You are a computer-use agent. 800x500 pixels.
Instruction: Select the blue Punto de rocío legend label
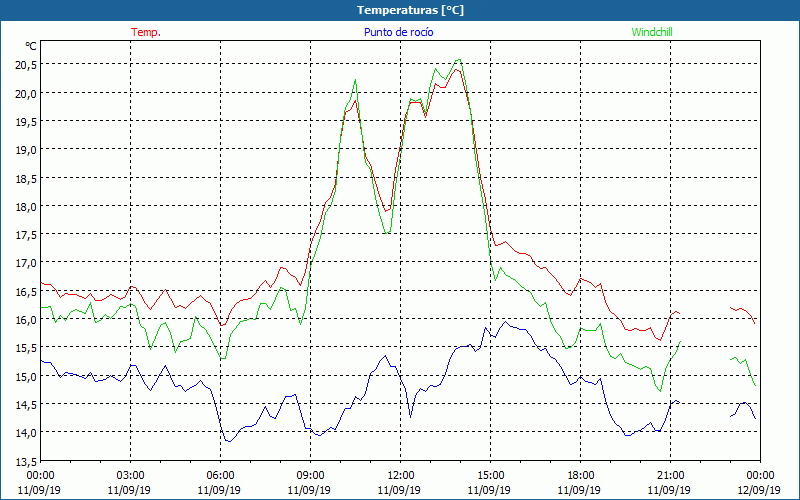pyautogui.click(x=398, y=32)
